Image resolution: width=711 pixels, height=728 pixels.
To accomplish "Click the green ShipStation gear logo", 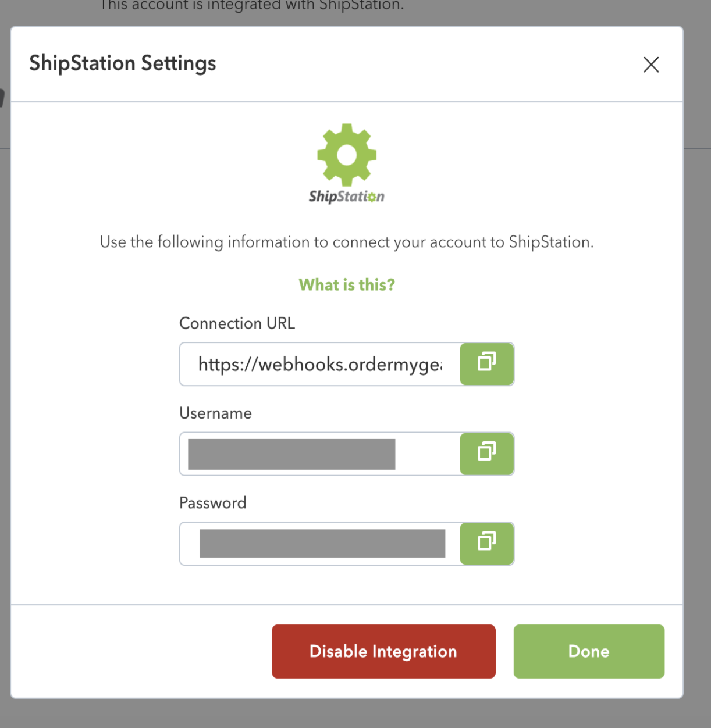I will tap(347, 155).
